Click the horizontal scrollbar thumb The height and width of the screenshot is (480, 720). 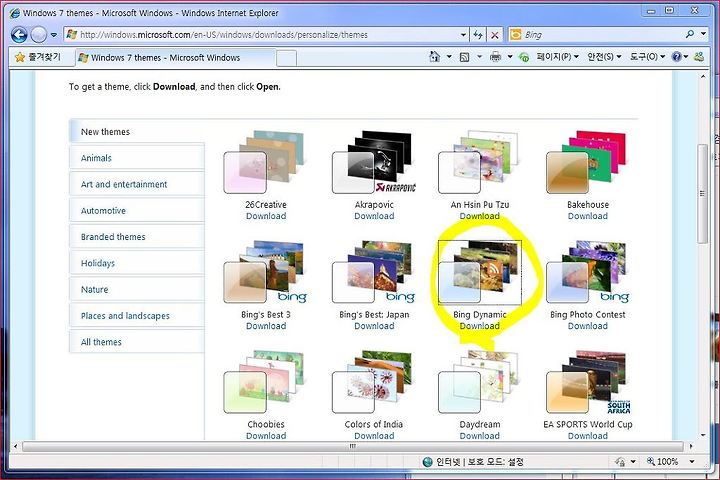pyautogui.click(x=353, y=446)
